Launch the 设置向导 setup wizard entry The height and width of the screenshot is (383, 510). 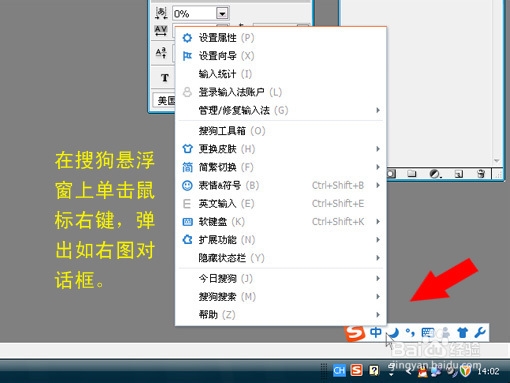point(281,56)
